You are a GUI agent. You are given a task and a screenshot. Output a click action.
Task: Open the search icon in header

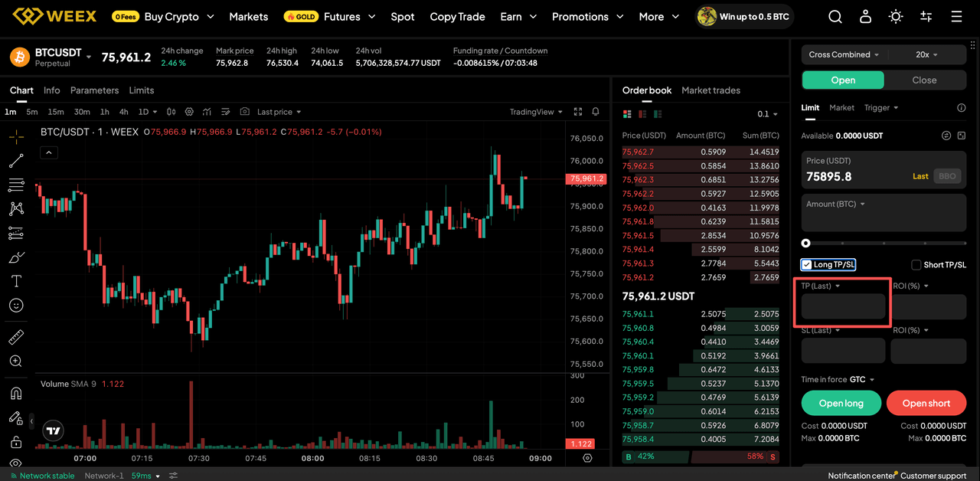835,16
